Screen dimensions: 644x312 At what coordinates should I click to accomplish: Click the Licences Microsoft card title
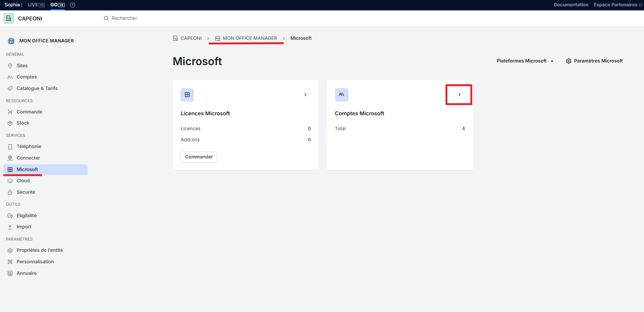point(205,113)
